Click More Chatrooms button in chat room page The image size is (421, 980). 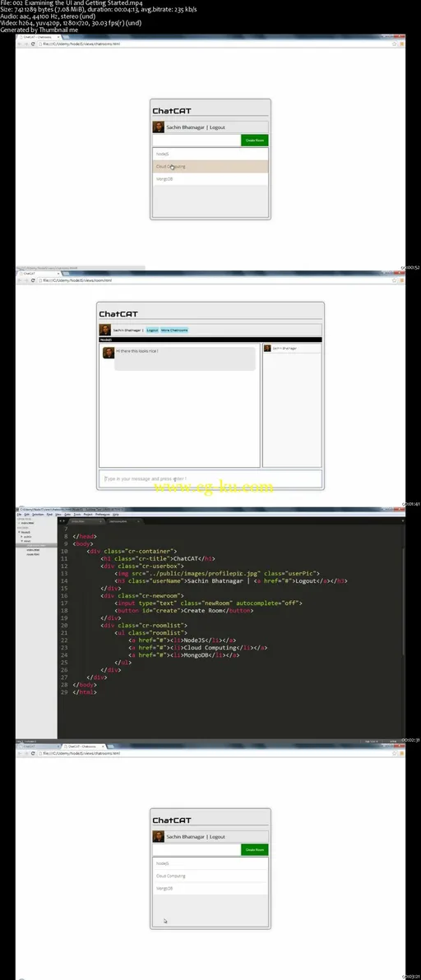[x=174, y=330]
